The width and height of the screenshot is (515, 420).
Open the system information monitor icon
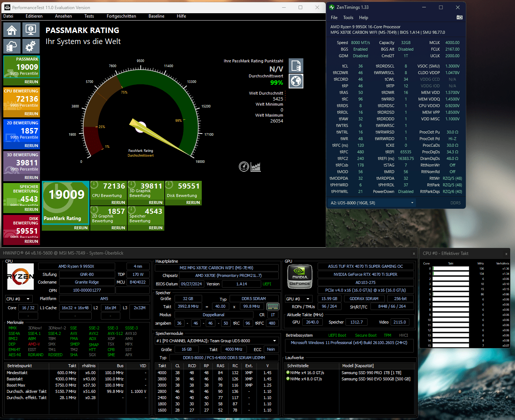(x=31, y=30)
